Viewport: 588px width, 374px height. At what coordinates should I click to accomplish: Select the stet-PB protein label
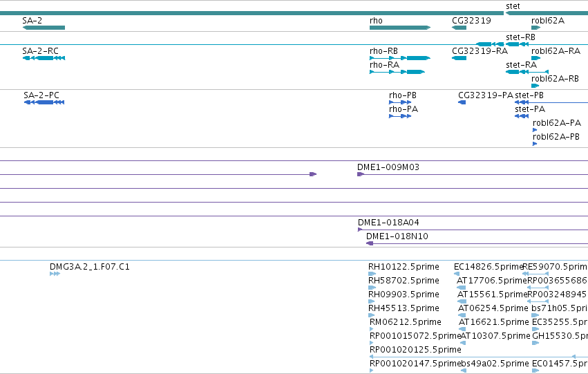(529, 95)
